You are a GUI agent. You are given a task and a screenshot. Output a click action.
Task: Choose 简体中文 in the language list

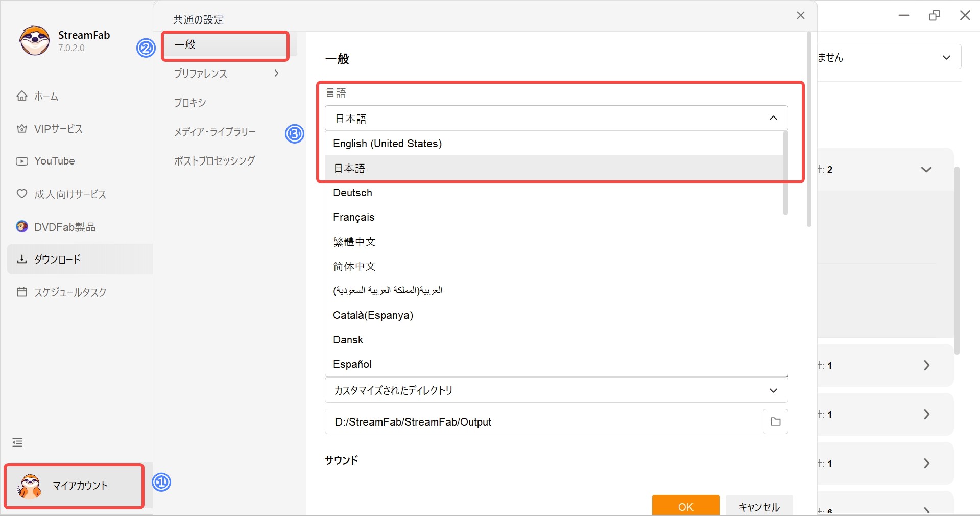coord(554,266)
